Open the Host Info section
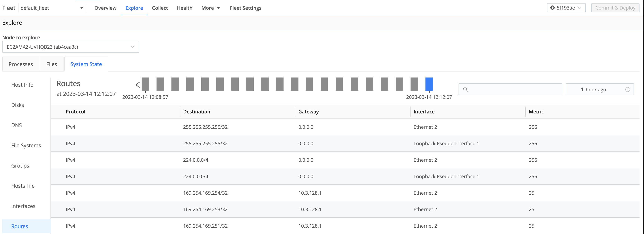 pyautogui.click(x=22, y=85)
